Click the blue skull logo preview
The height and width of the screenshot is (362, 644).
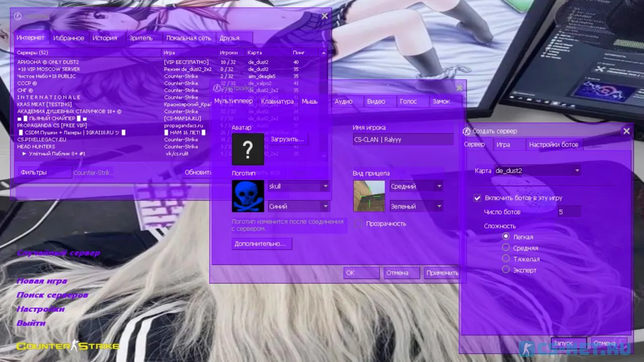coord(248,196)
